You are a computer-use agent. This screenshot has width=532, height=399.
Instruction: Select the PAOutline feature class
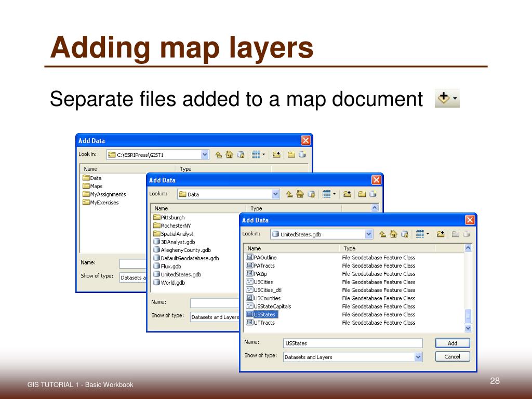point(261,258)
